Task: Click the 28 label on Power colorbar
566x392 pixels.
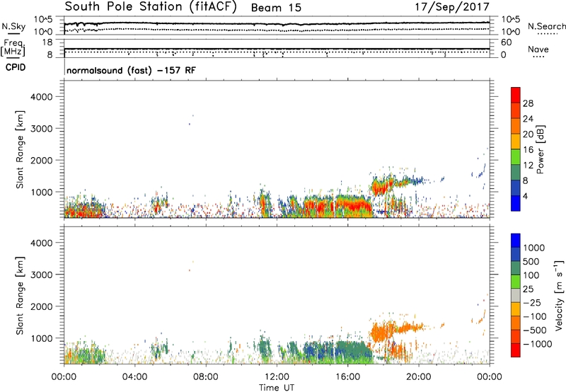Action: [528, 103]
